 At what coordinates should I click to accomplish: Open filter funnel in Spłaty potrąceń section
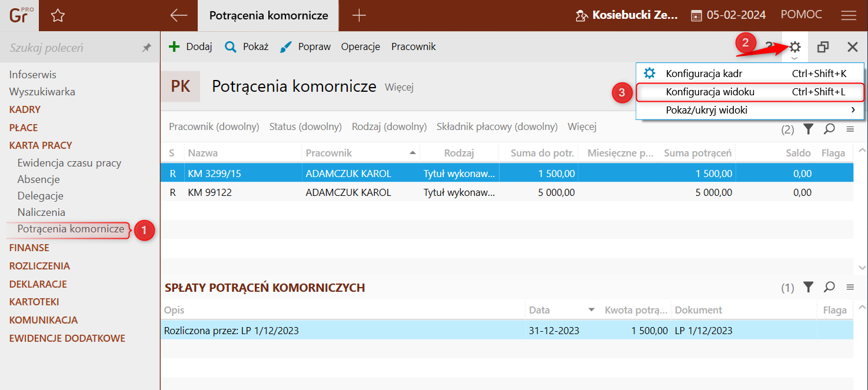click(x=809, y=286)
